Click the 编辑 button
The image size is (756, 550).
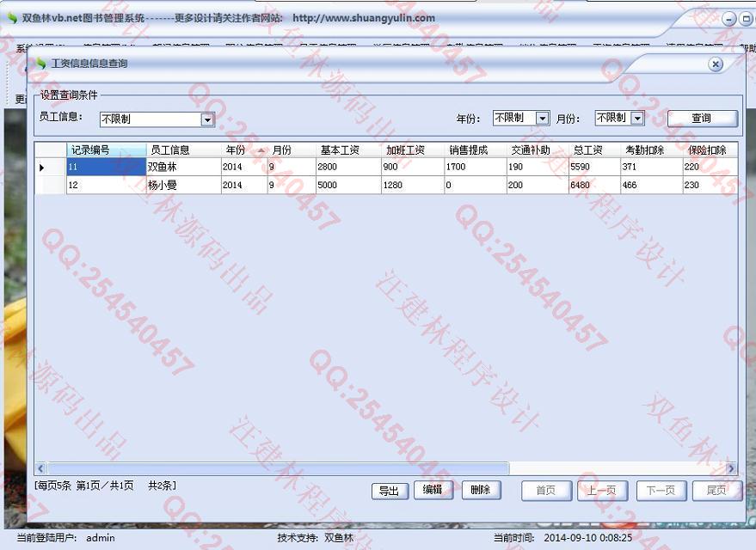(x=433, y=490)
